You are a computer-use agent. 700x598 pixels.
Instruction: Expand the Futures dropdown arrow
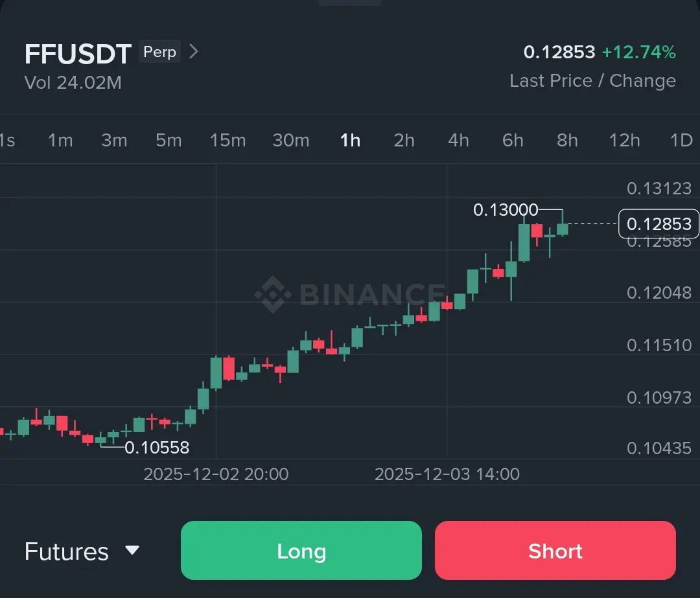coord(132,551)
